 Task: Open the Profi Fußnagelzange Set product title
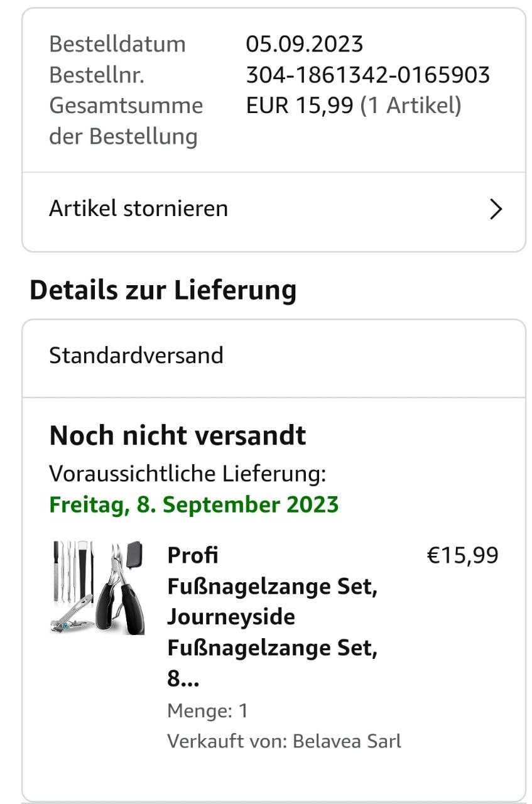(x=272, y=617)
